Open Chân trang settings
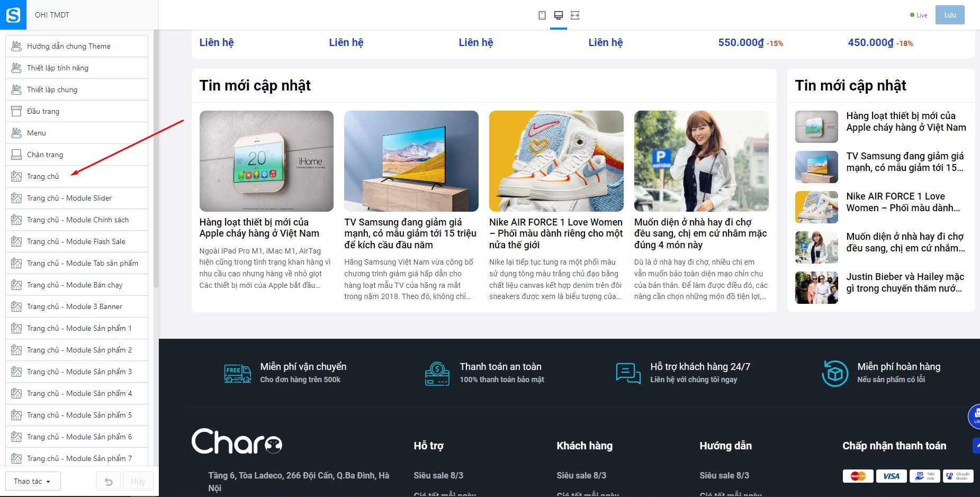Image resolution: width=980 pixels, height=497 pixels. (77, 155)
